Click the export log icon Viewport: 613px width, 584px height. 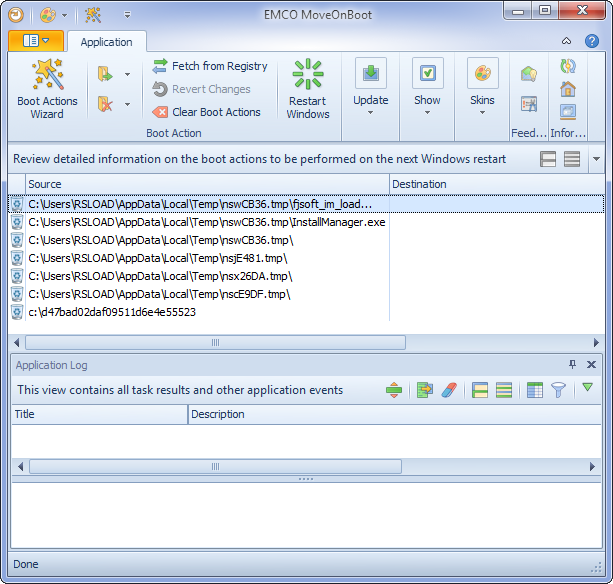(x=425, y=390)
